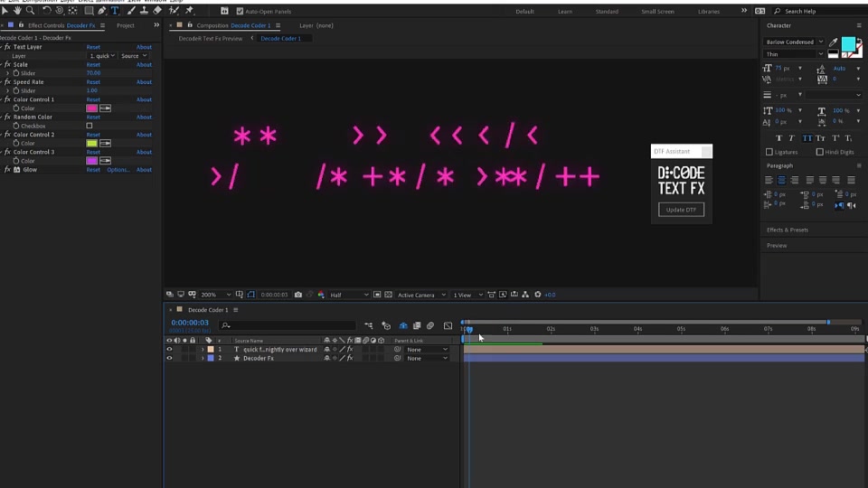The image size is (868, 488).
Task: Open the Half resolution dropdown
Action: point(349,295)
